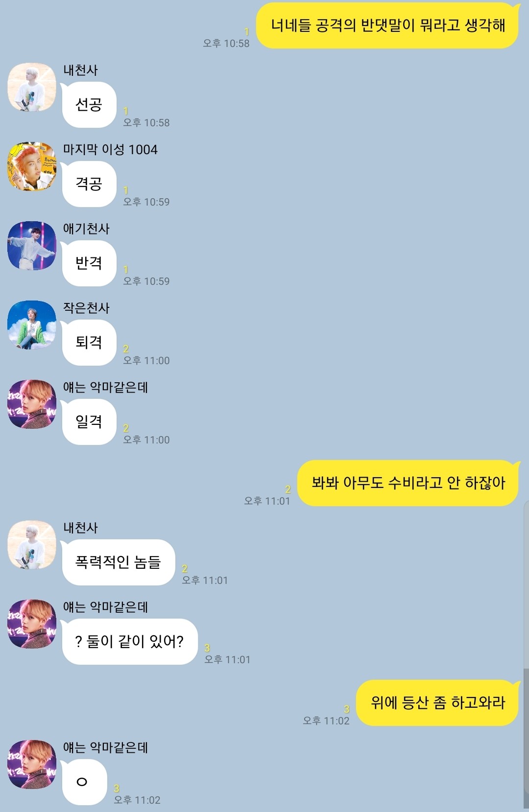Tap yellow bubble '봐봐 아무도 수비라고 안 하잖아'

pyautogui.click(x=408, y=483)
